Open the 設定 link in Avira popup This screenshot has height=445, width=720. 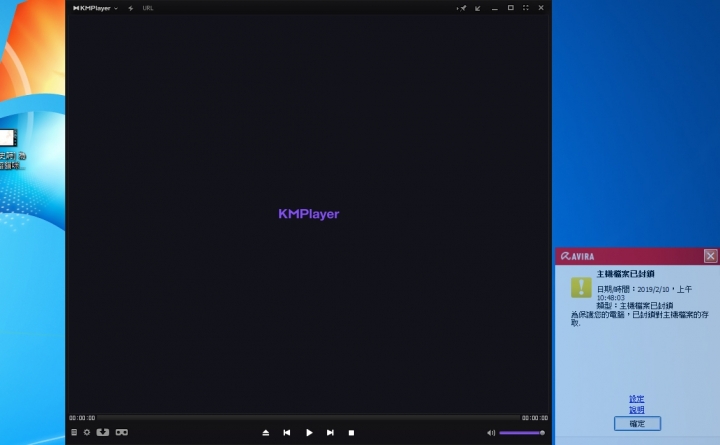[x=636, y=399]
